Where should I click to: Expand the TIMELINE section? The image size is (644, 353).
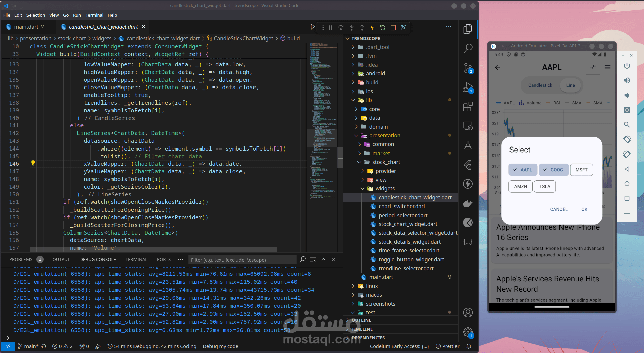click(x=401, y=329)
